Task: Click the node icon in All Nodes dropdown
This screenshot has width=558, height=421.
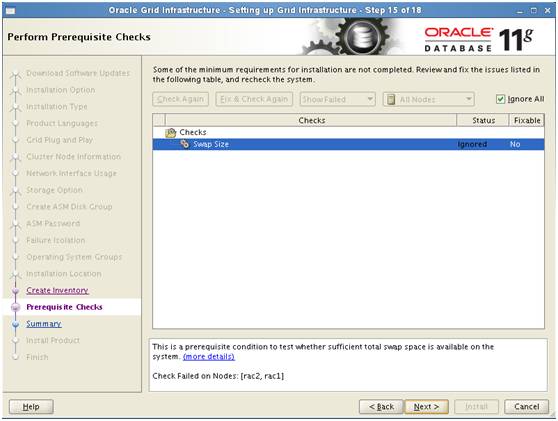Action: pyautogui.click(x=391, y=99)
